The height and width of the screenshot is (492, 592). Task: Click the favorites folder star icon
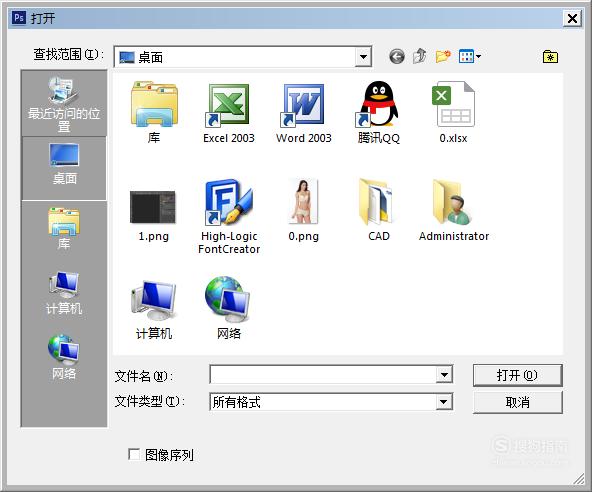pos(550,57)
